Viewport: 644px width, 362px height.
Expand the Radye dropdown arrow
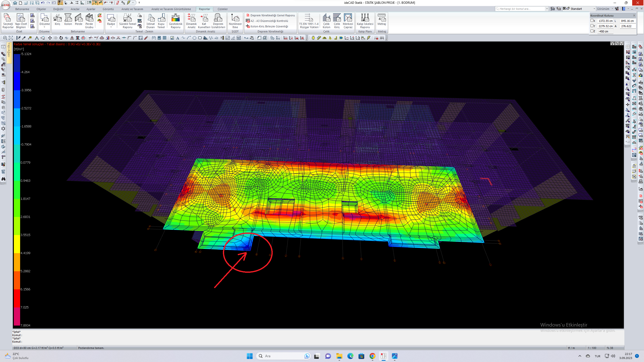[x=111, y=27]
